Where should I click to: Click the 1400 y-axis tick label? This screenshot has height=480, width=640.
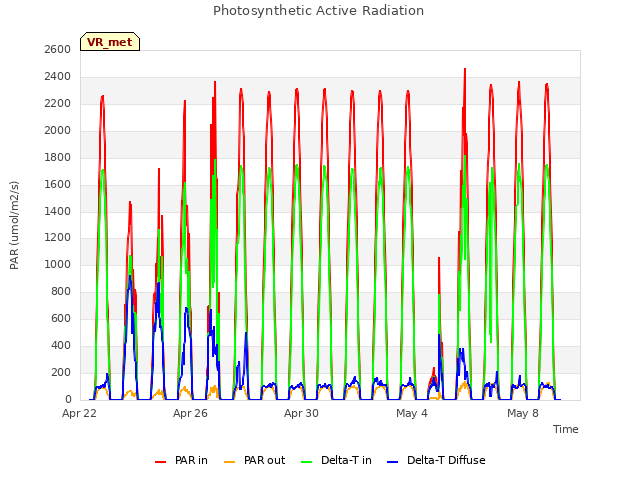coord(58,211)
